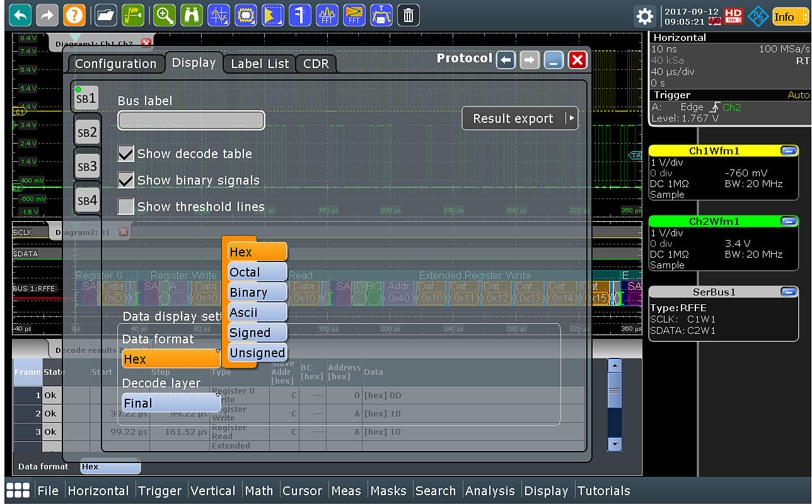This screenshot has width=812, height=504.
Task: Click the autoset waveform icon
Action: (133, 14)
